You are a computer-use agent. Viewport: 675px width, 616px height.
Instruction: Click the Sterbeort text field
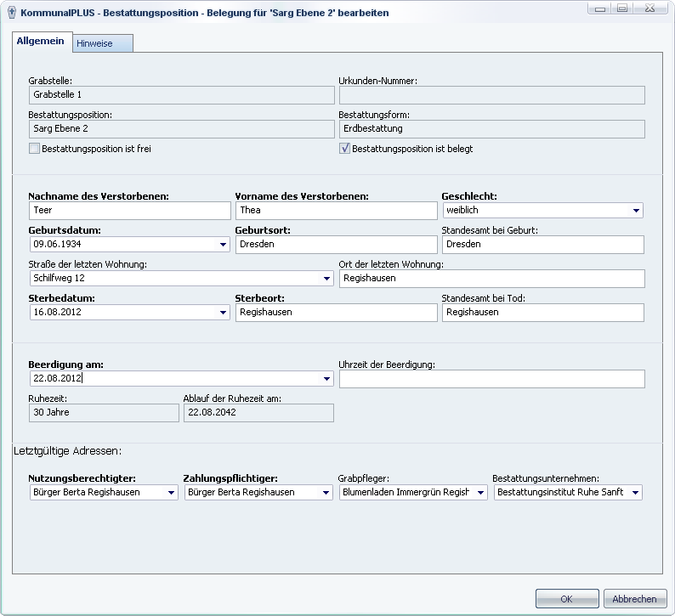(x=336, y=313)
